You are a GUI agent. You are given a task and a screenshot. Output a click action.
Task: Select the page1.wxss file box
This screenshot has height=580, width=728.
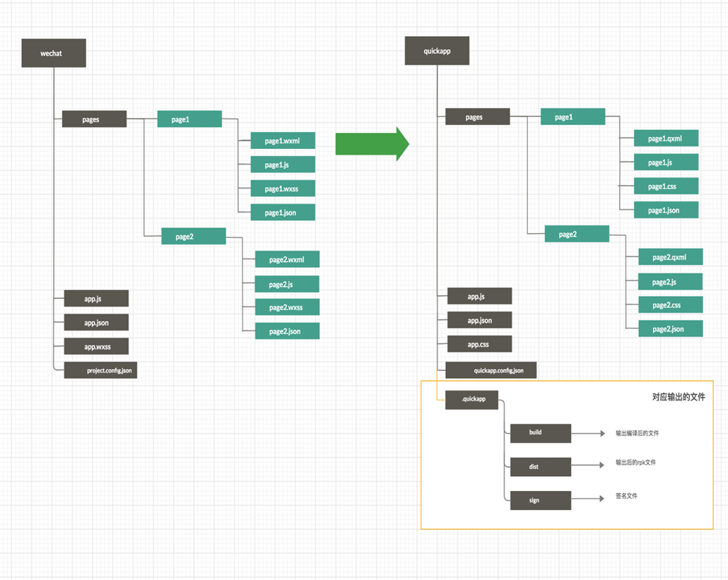[x=283, y=189]
